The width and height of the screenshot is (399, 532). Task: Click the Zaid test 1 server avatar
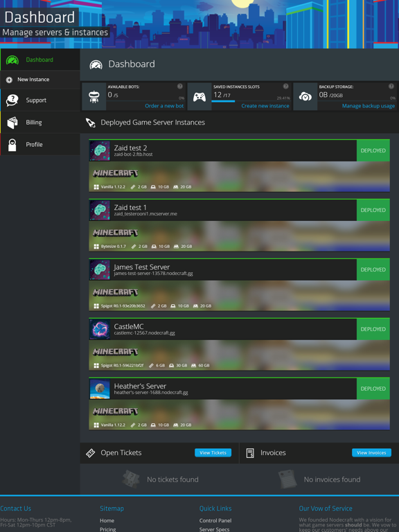100,211
